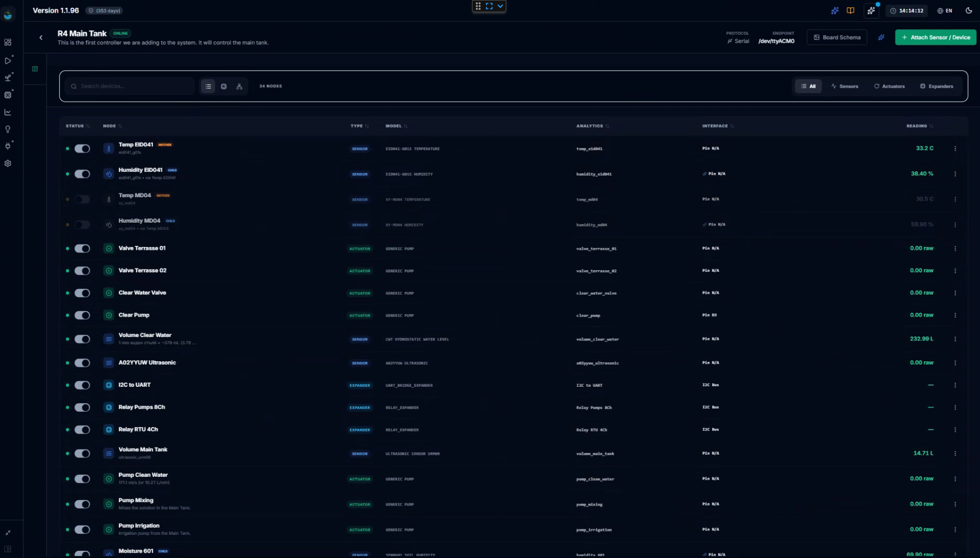Open row menu for Temp EID041
This screenshot has height=558, width=980.
pos(955,149)
